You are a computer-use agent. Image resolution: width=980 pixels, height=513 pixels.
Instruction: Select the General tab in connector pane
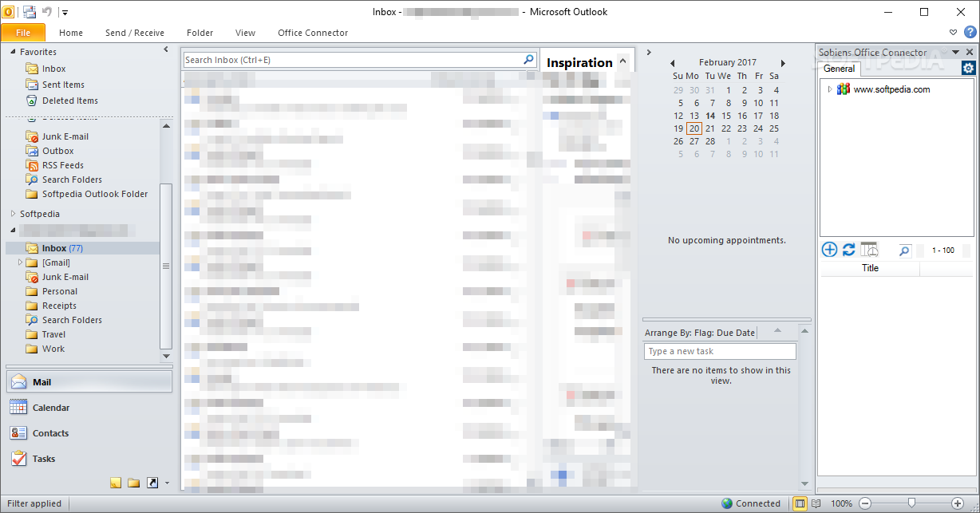coord(840,69)
